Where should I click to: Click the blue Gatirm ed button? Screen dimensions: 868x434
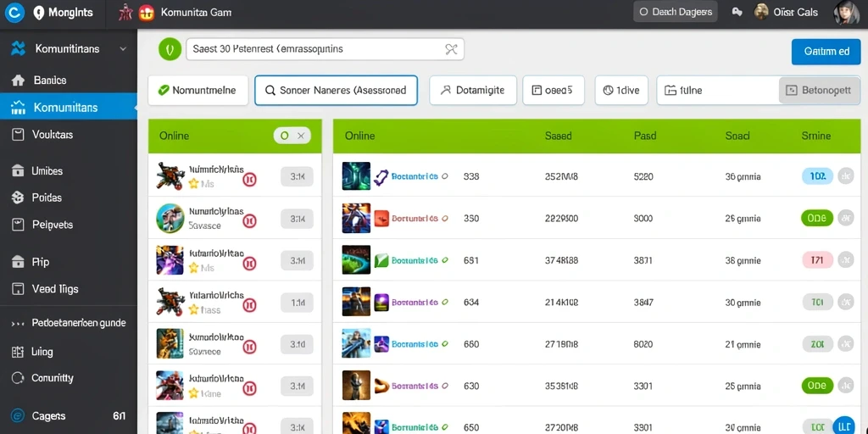pos(826,52)
